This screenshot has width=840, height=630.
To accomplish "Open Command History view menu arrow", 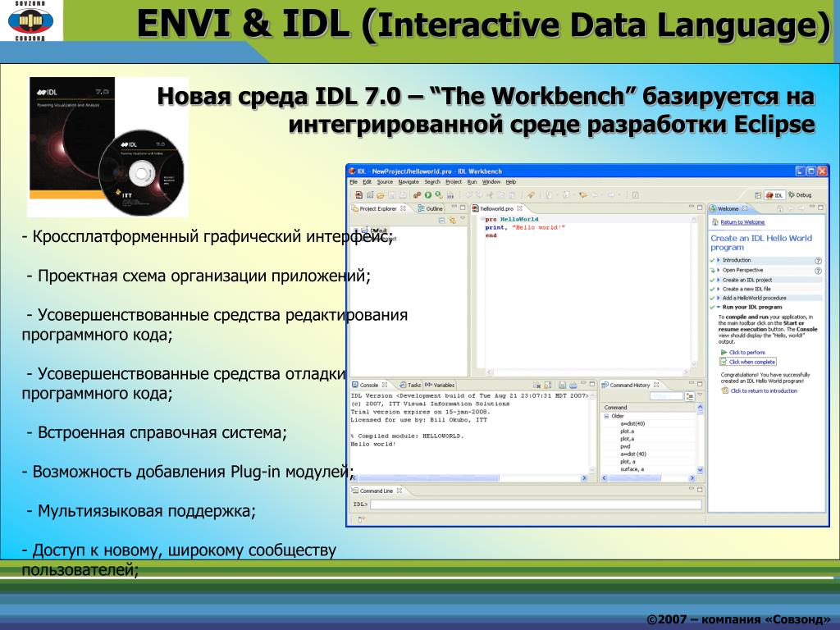I will click(699, 395).
